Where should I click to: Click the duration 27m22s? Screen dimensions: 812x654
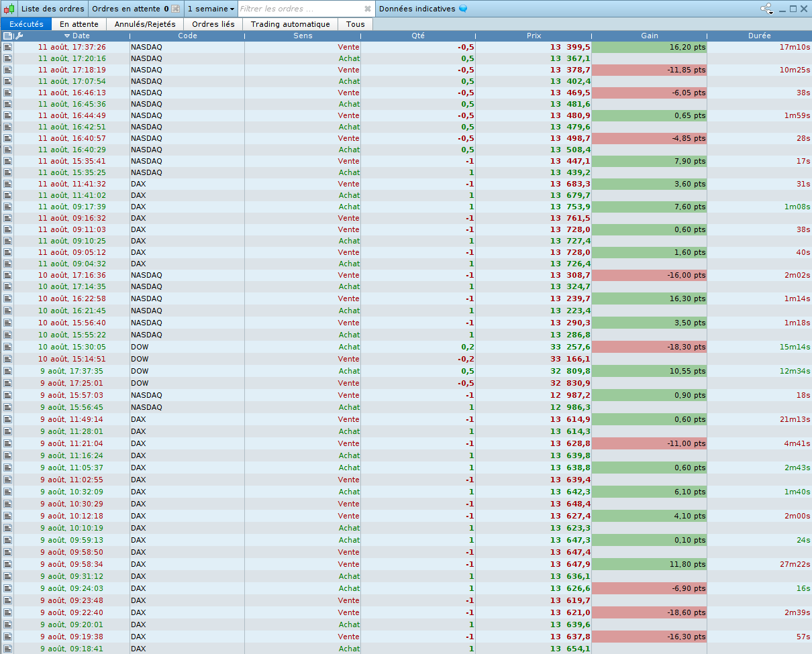click(x=795, y=564)
